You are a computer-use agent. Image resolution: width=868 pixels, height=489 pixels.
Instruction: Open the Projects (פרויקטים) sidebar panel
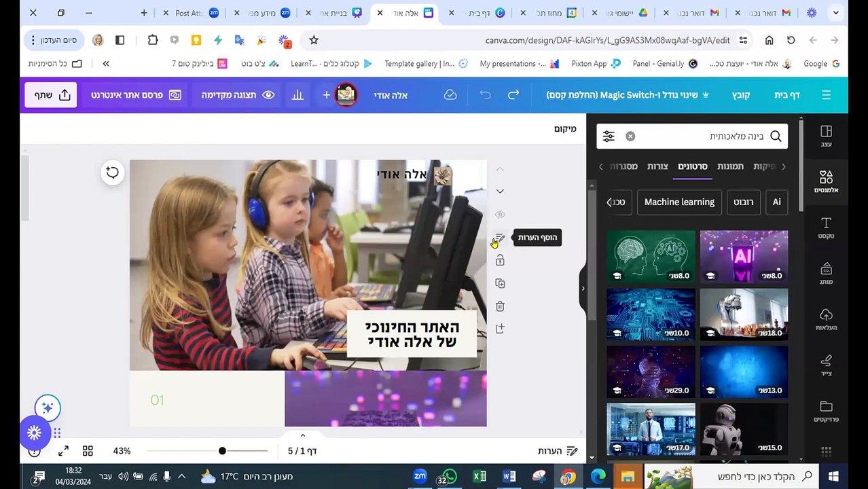[x=826, y=412]
